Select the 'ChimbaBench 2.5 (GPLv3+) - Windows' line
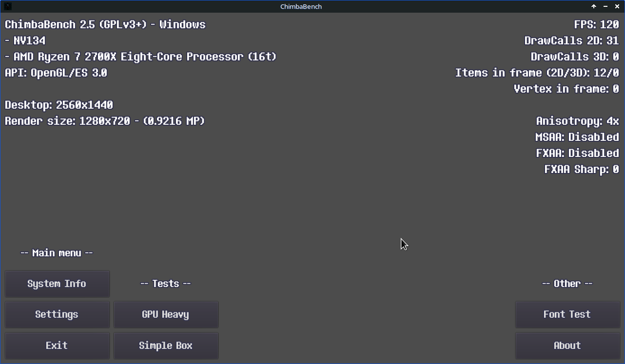This screenshot has height=364, width=625. coord(105,24)
